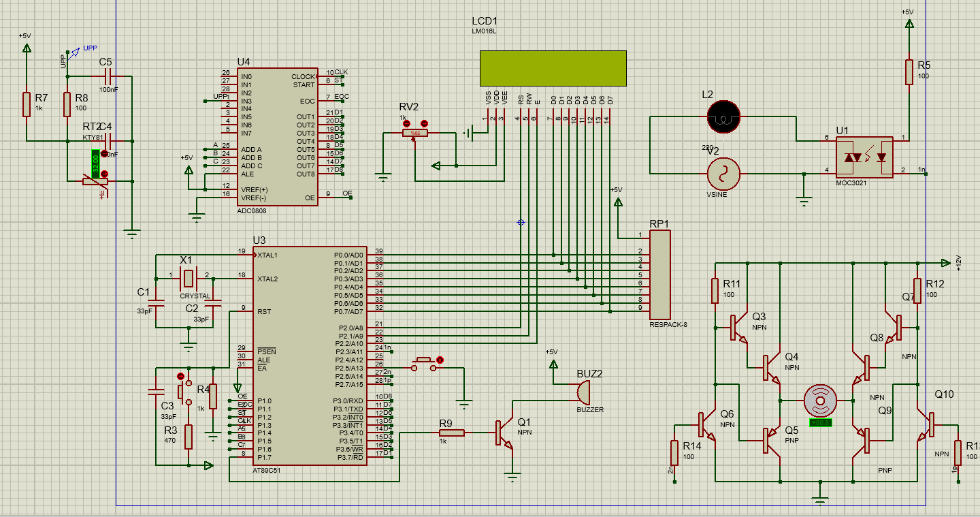Select resistor R11 in the H-bridge
Screen dimensions: 980x517
coord(715,290)
